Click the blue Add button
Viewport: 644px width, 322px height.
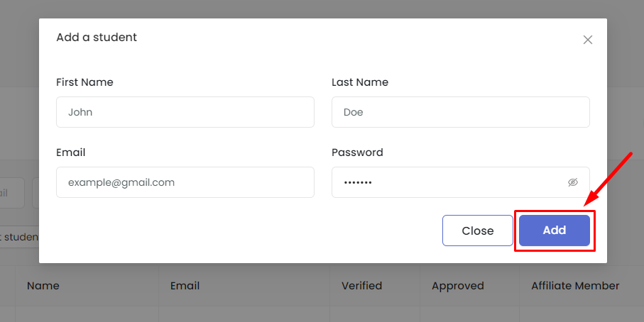pyautogui.click(x=555, y=230)
